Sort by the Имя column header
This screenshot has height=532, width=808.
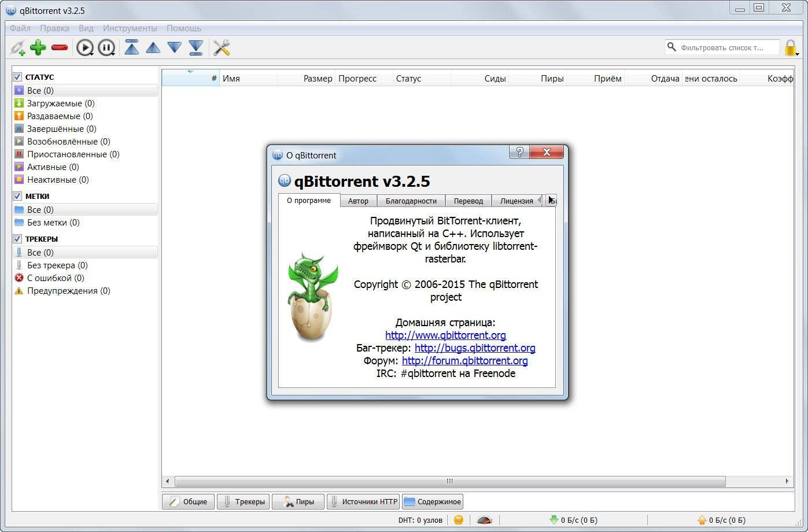click(249, 79)
